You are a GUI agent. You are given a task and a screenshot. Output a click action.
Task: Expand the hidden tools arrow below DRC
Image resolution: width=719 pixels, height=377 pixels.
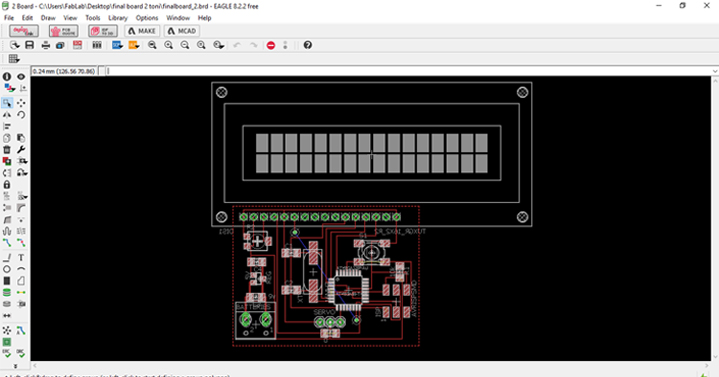pyautogui.click(x=15, y=366)
